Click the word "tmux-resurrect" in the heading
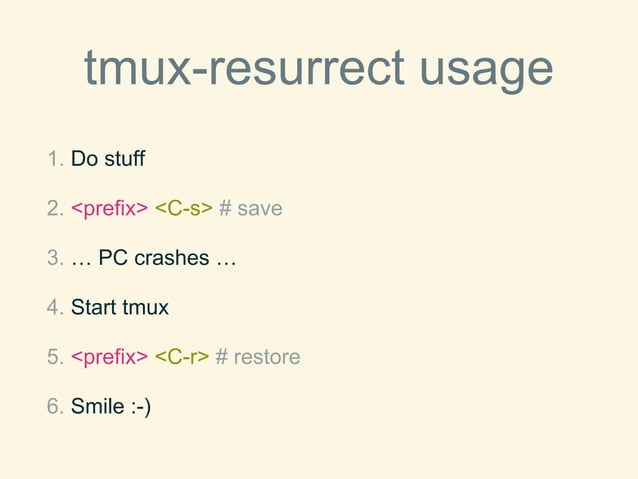The width and height of the screenshot is (638, 479). click(x=244, y=68)
